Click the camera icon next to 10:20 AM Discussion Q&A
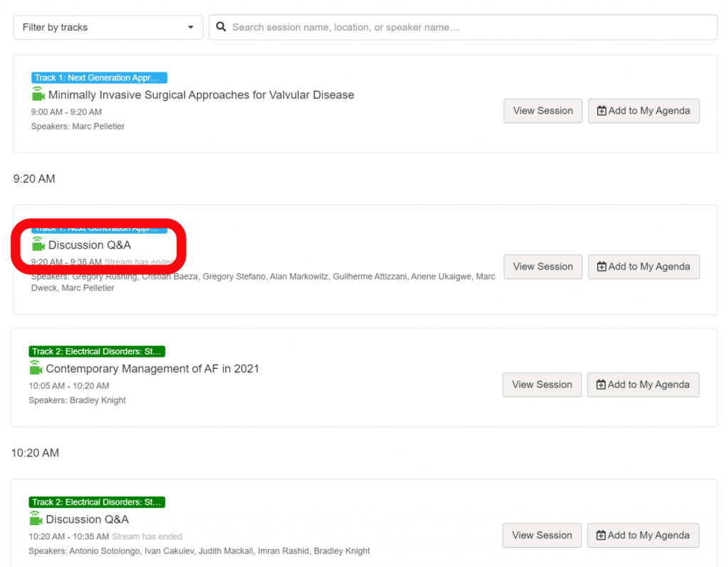 (x=36, y=519)
